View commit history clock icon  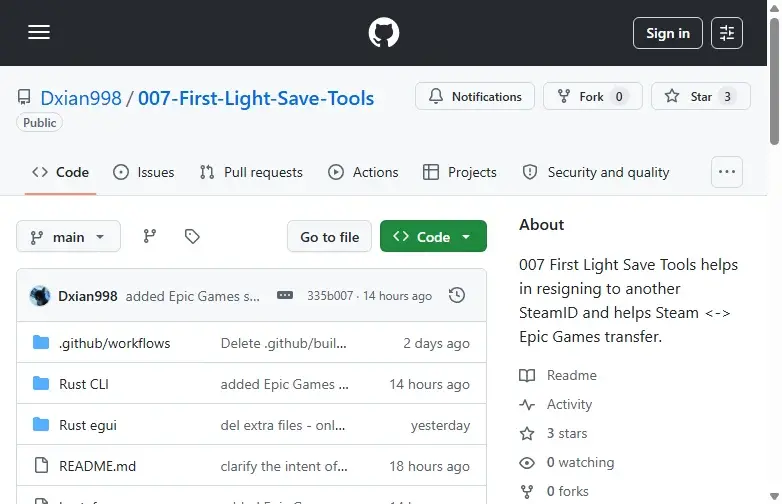456,295
